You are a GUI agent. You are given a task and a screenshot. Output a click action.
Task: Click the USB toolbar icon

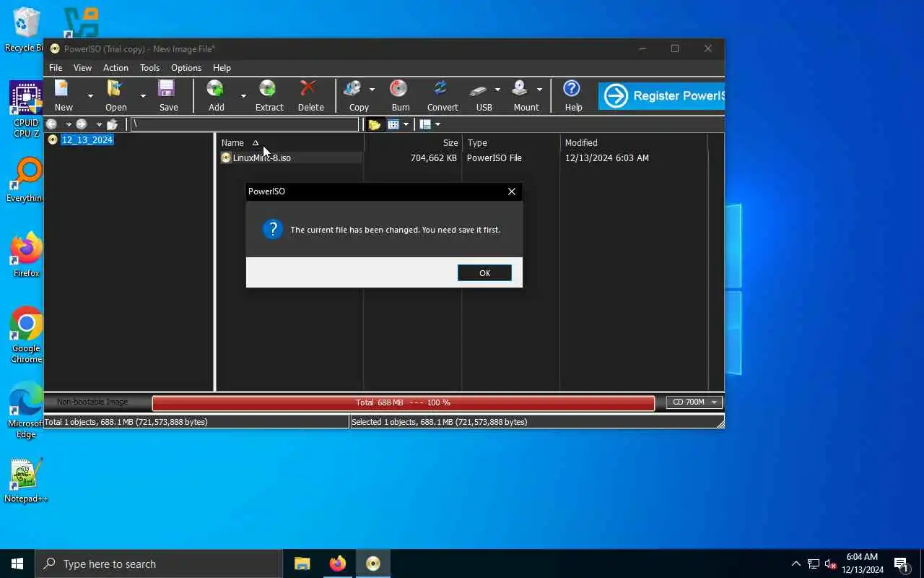point(478,90)
